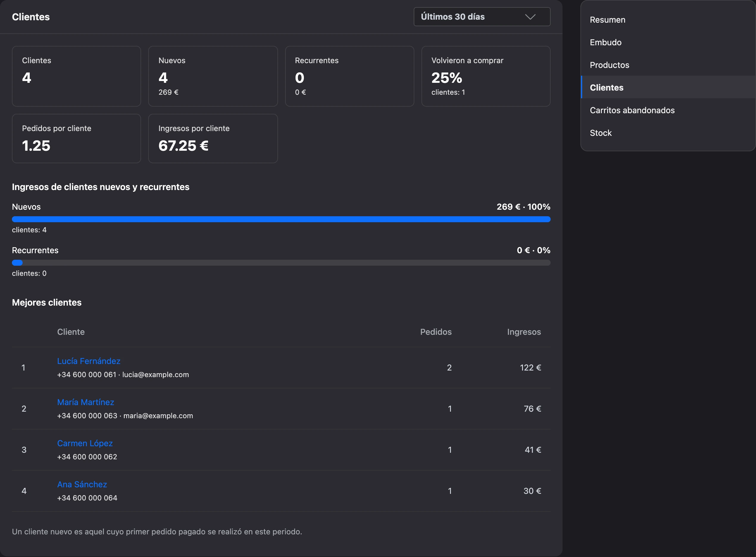This screenshot has height=557, width=756.
Task: Click the Carmen López customer link
Action: click(85, 444)
